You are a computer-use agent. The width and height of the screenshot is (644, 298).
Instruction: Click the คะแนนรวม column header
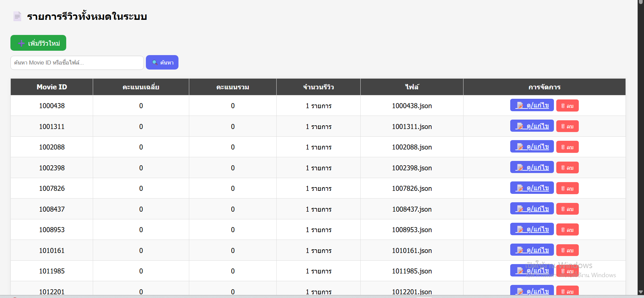(x=233, y=87)
